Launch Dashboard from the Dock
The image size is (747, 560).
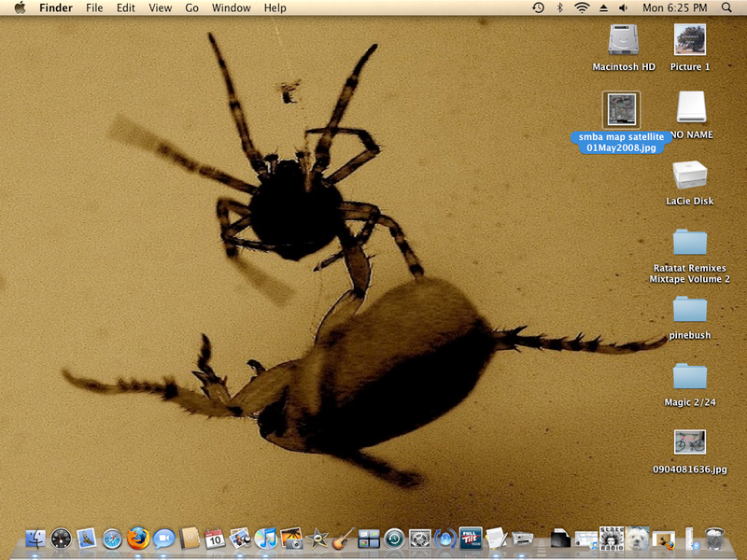point(61,539)
